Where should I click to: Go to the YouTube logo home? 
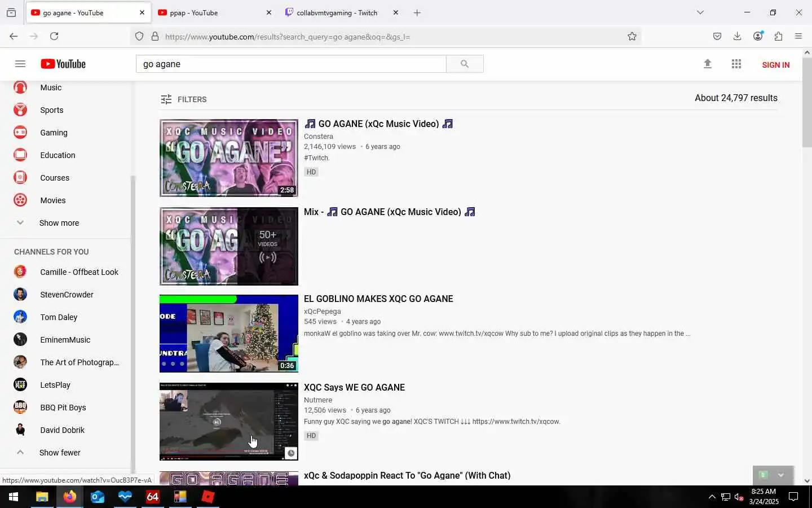pos(63,64)
